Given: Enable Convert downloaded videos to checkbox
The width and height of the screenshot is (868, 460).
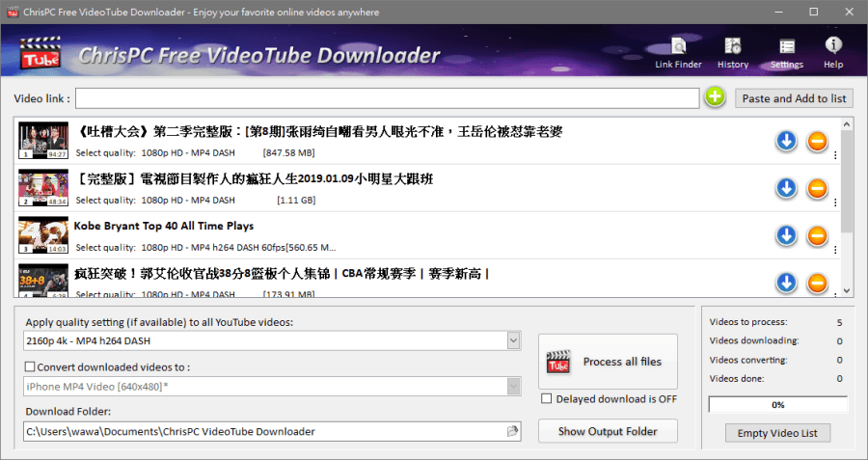Looking at the screenshot, I should coord(30,366).
